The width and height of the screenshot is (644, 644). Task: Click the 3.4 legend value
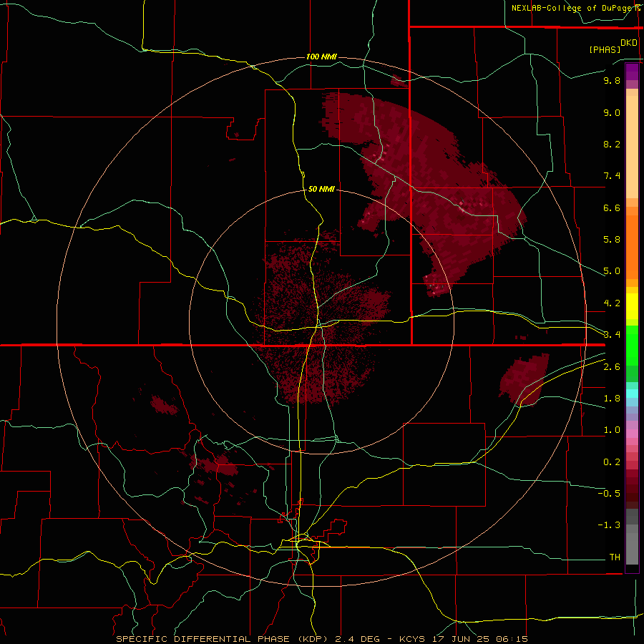coord(612,334)
